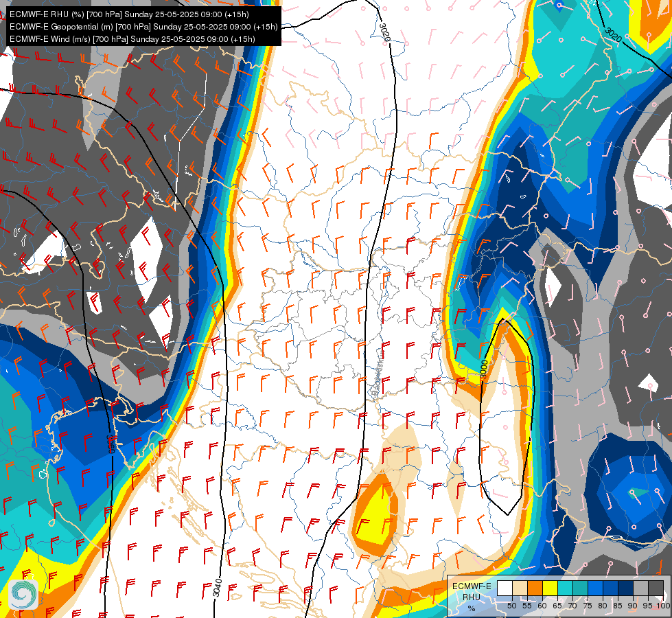
Task: Pick the bright blue 75–80% legend swatch
Action: 596,588
